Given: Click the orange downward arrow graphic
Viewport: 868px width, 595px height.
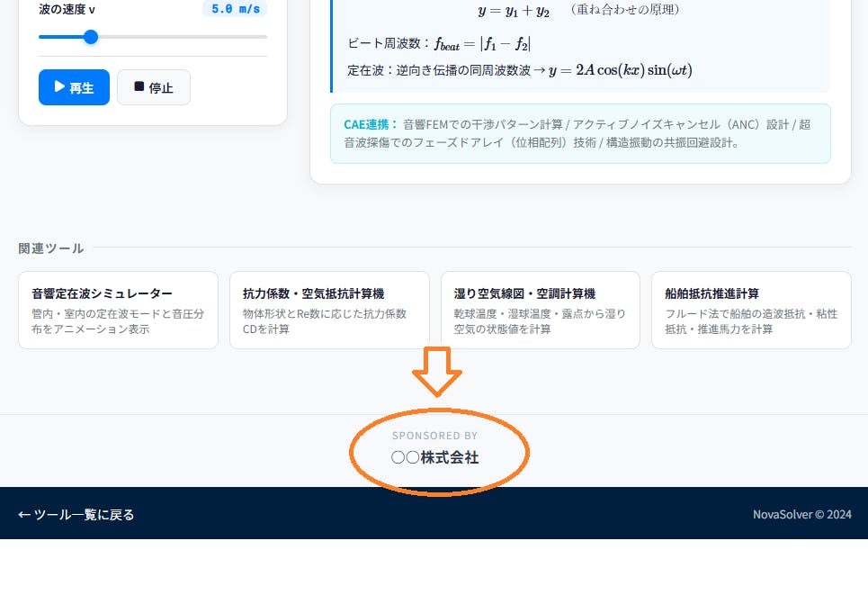Looking at the screenshot, I should point(437,370).
